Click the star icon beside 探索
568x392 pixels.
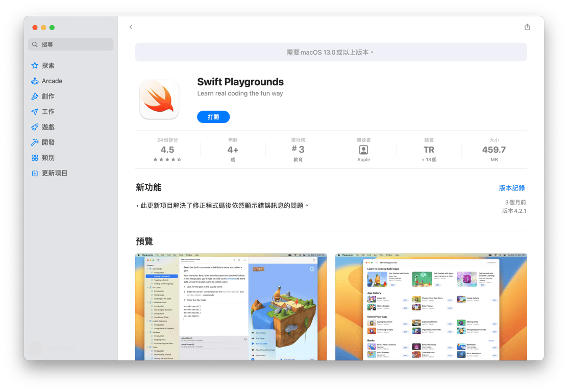pyautogui.click(x=35, y=65)
